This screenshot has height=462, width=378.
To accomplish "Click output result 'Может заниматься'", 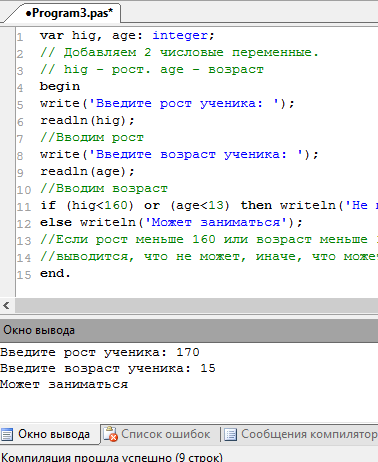I will point(64,384).
